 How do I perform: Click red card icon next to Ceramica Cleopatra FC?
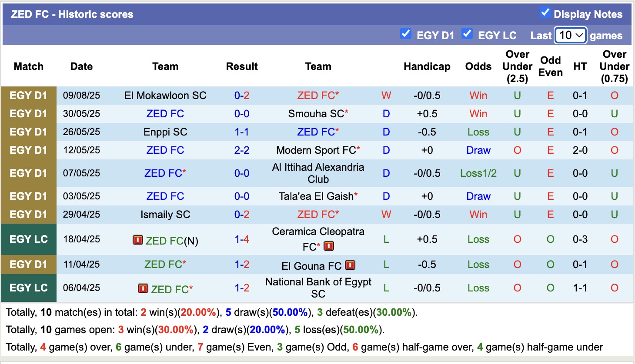click(x=329, y=246)
